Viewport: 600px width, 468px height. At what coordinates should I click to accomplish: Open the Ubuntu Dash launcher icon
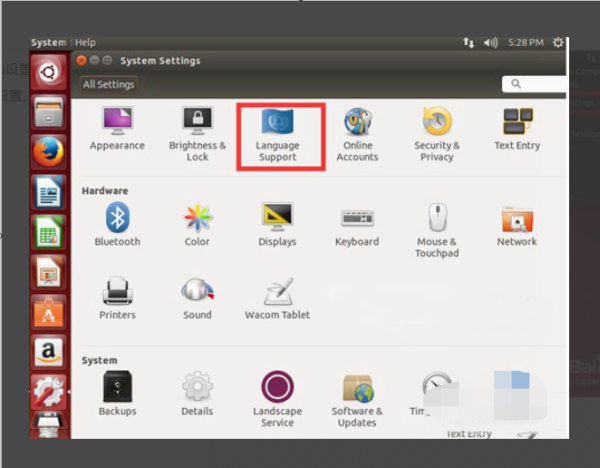49,72
